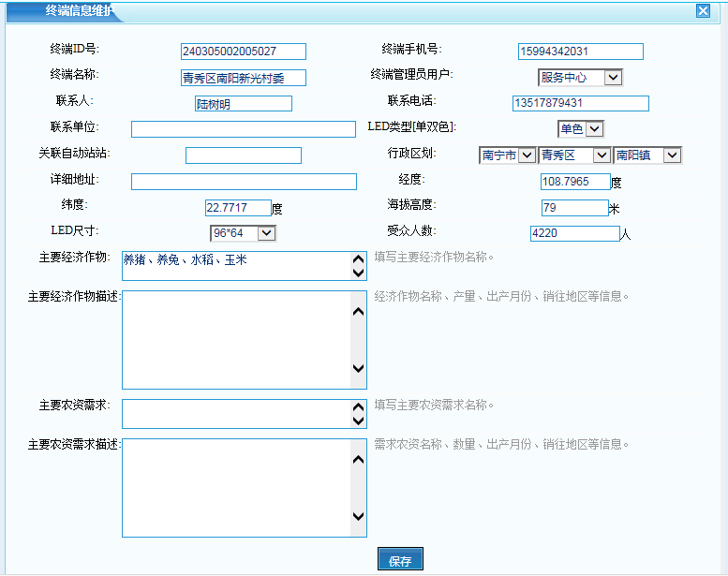The width and height of the screenshot is (728, 576).
Task: Open the LED尺寸 96*64 dropdown
Action: coord(243,233)
